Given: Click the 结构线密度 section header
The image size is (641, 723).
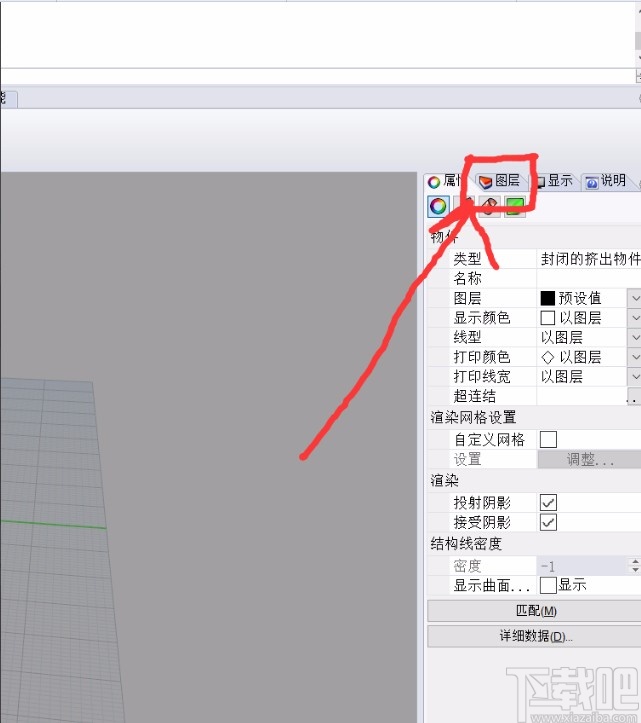Looking at the screenshot, I should click(466, 544).
